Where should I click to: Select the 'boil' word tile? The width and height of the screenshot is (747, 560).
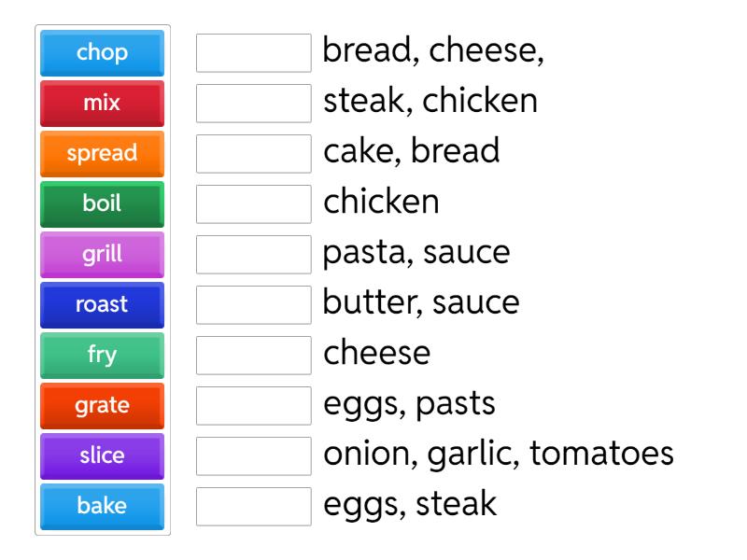point(101,203)
